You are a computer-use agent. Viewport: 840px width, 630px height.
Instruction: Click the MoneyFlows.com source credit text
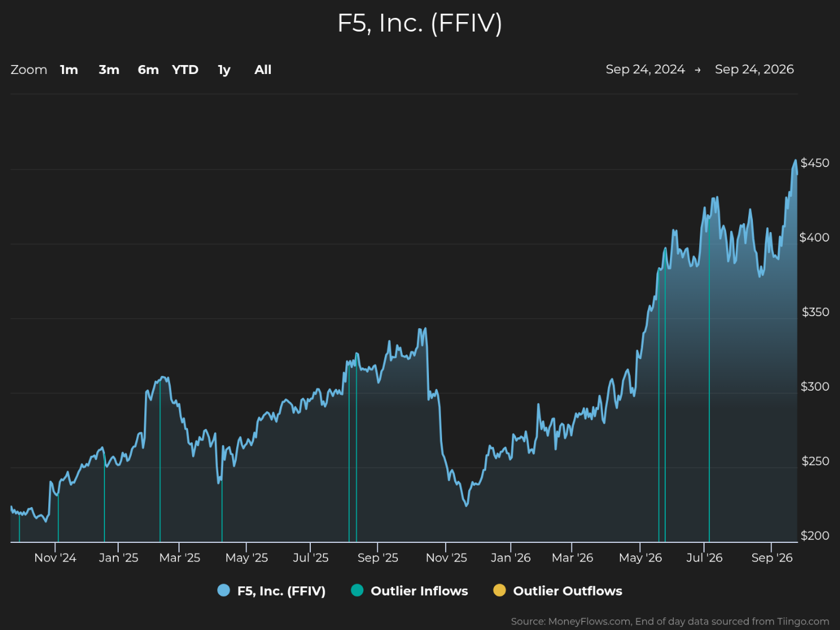670,622
